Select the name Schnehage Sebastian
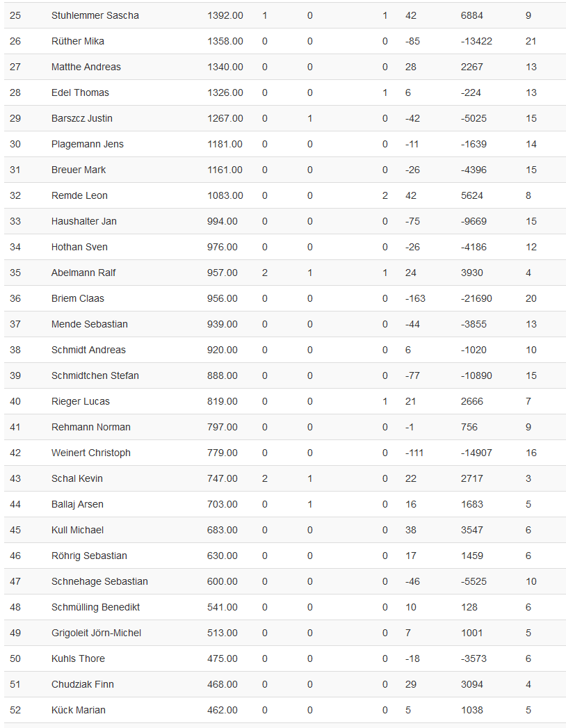Screen dimensions: 566x728 pos(99,581)
